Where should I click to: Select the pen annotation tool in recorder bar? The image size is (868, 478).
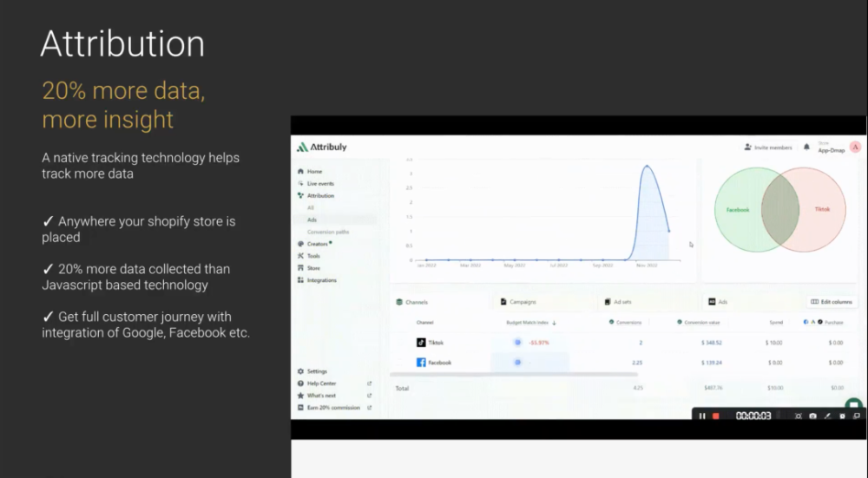click(827, 416)
